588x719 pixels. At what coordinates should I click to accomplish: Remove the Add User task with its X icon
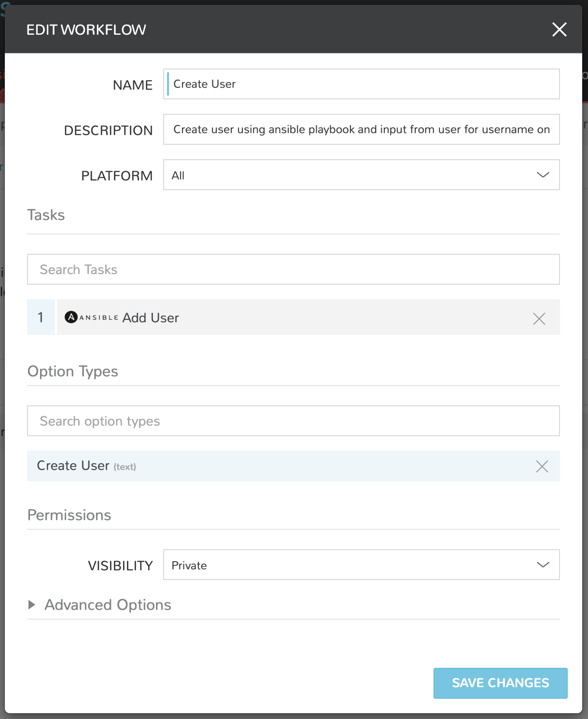click(x=539, y=318)
